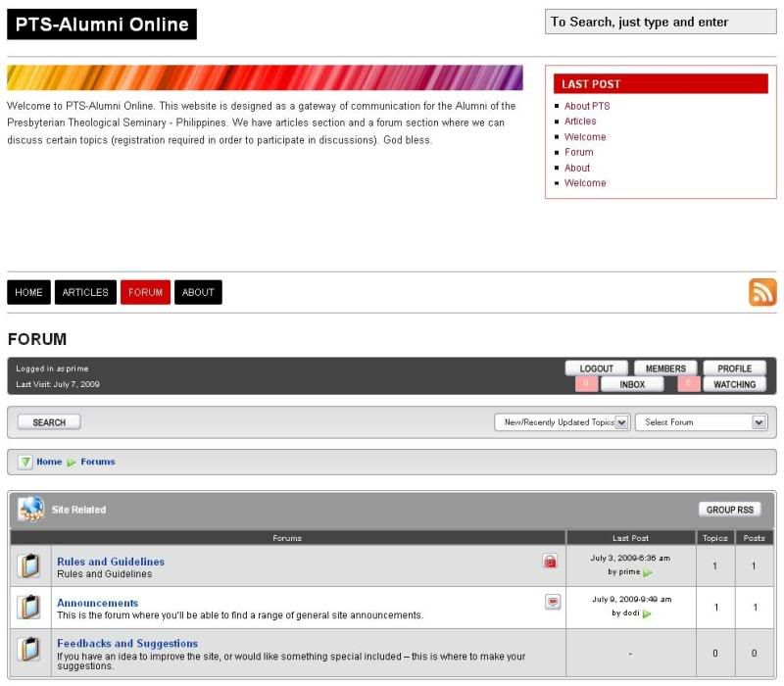Viewport: 784px width, 686px height.
Task: Click the Site Related globe icon
Action: [x=31, y=509]
